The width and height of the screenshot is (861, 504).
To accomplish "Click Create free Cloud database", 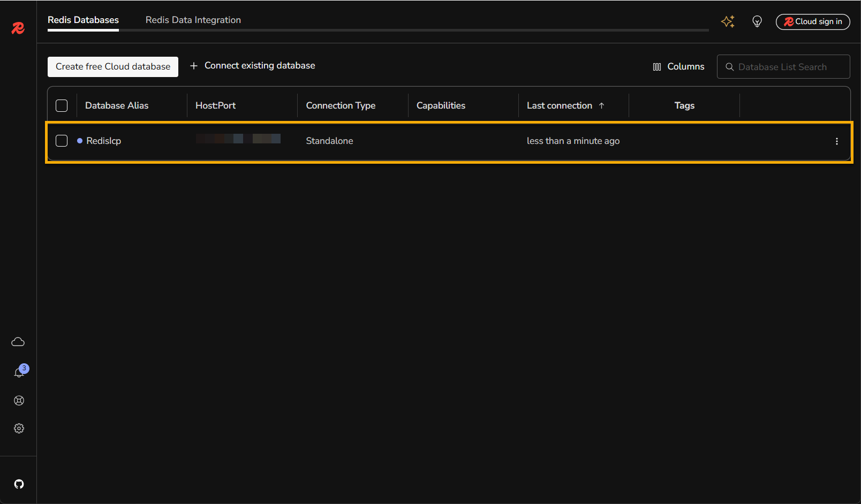I will (x=113, y=67).
